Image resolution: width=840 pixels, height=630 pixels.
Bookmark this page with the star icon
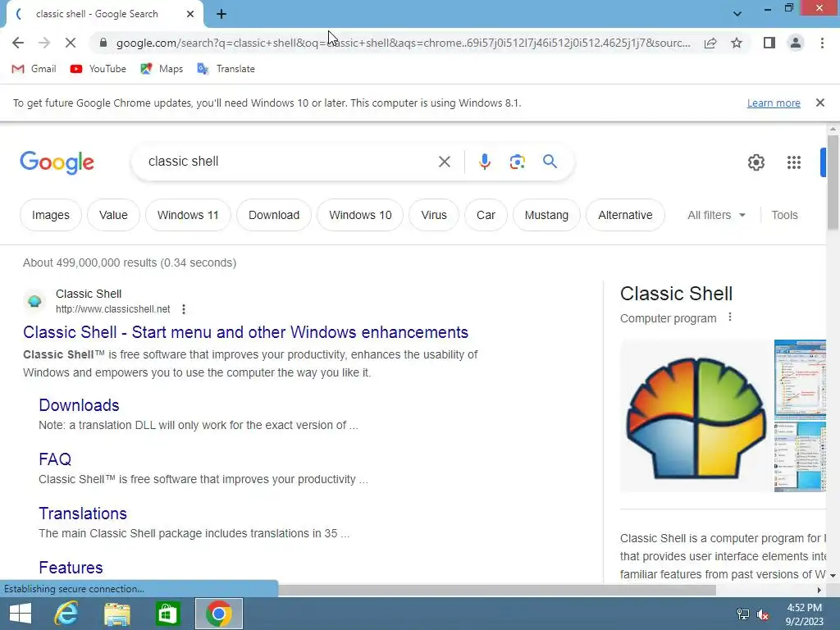[737, 43]
